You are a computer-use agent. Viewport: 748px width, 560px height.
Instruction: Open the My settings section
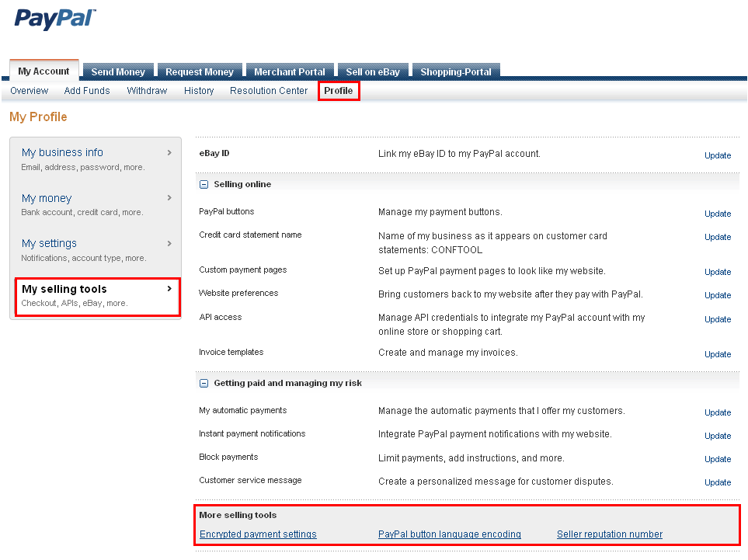click(x=49, y=243)
